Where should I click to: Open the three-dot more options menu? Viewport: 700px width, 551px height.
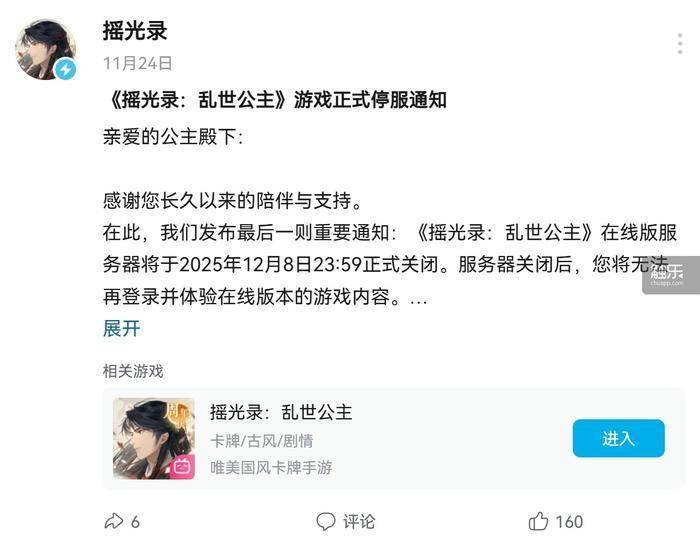(x=679, y=44)
